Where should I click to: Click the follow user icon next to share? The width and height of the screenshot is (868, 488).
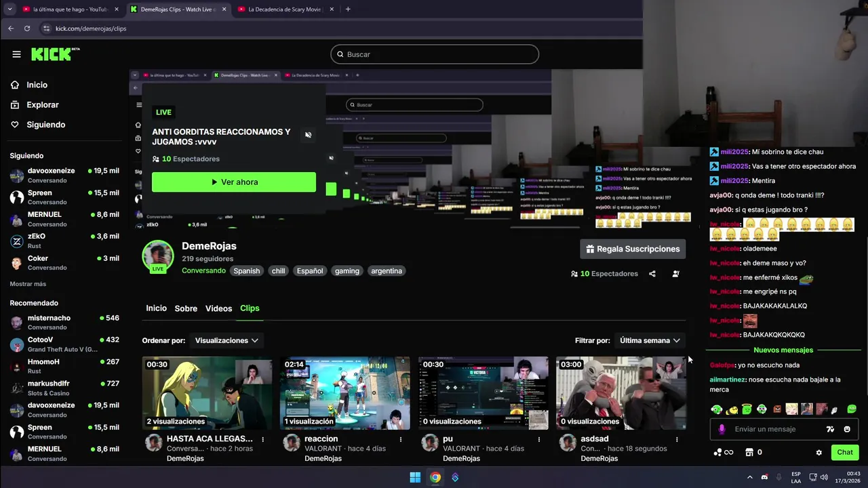tap(676, 274)
